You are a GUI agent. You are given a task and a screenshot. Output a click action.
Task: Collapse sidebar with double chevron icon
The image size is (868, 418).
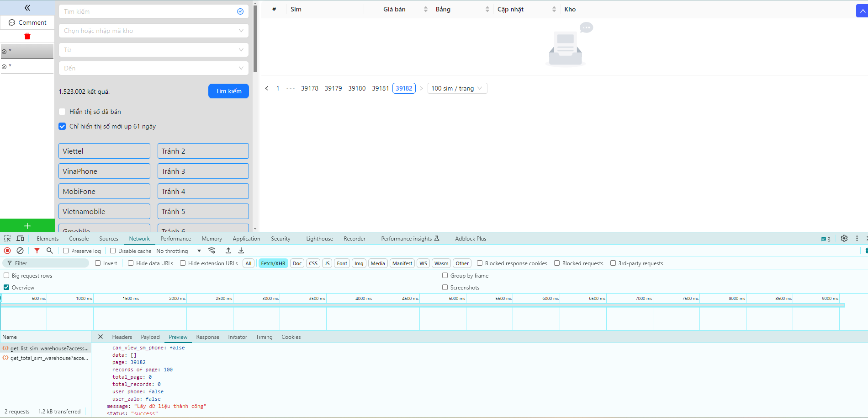pos(27,8)
